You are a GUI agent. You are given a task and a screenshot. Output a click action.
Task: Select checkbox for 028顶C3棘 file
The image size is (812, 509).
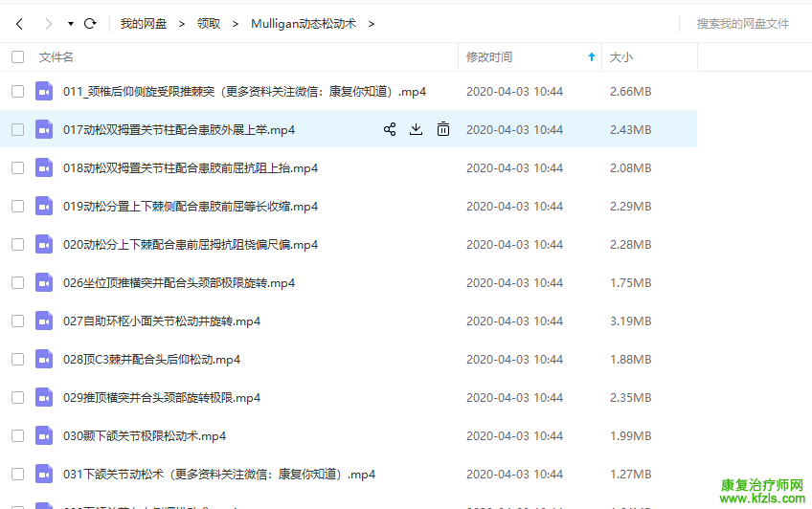(18, 359)
